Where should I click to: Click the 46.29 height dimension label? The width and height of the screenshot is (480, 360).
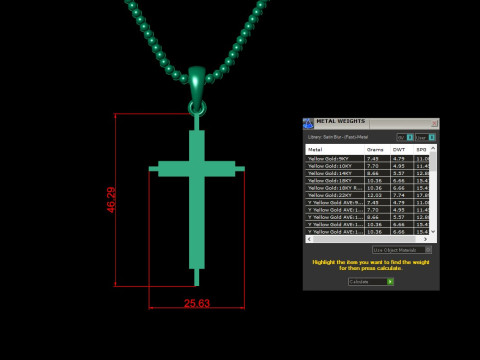pyautogui.click(x=111, y=200)
